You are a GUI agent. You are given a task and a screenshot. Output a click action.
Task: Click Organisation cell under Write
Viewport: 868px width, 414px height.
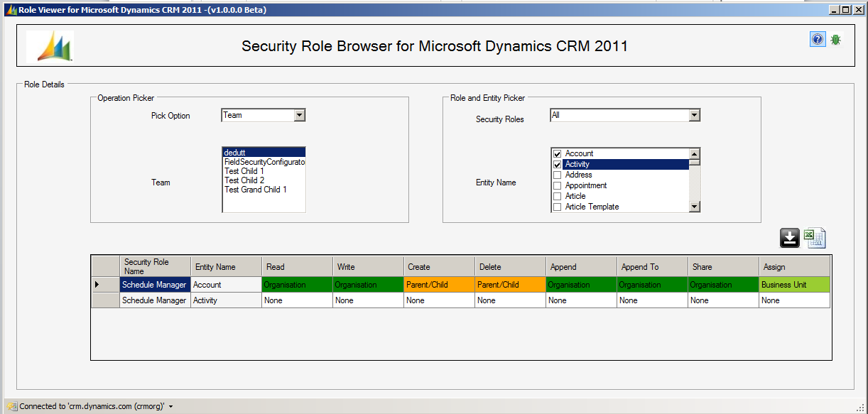[x=368, y=285]
